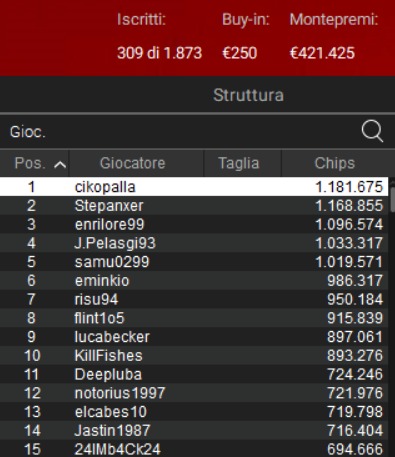Select player row Stepanxer
The width and height of the screenshot is (395, 457).
194,205
